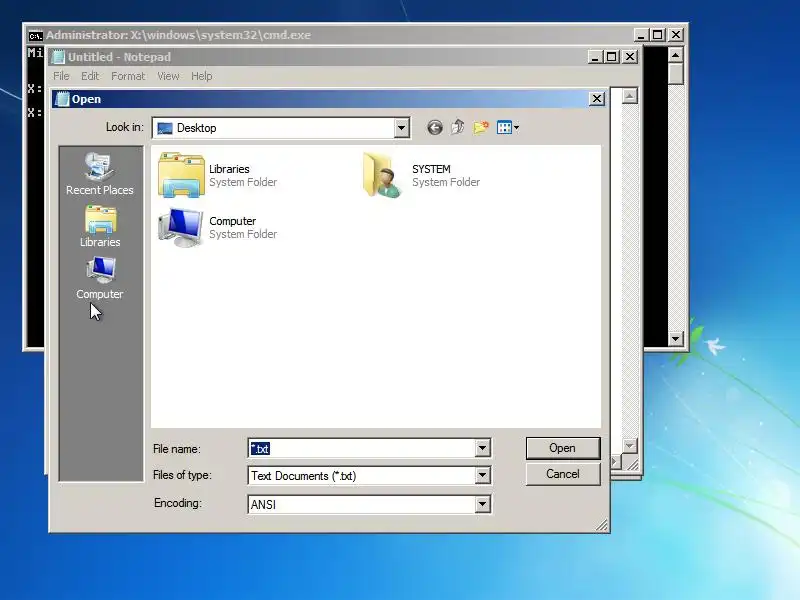The width and height of the screenshot is (800, 600).
Task: Click the ANSI encoding value text
Action: click(263, 505)
